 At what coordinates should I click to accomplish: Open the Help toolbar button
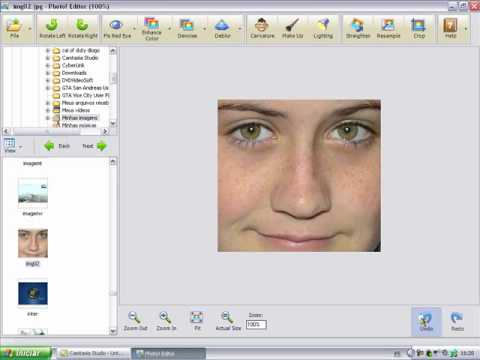[x=450, y=29]
